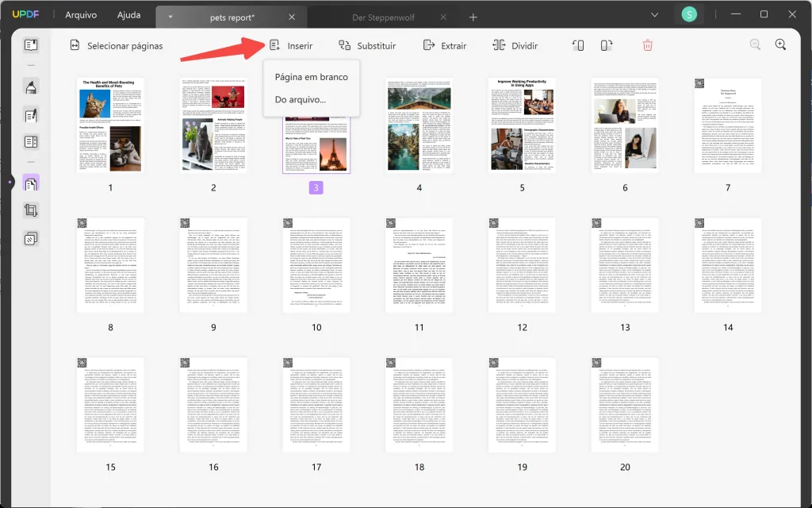Open the annotation tool in the sidebar

30,89
